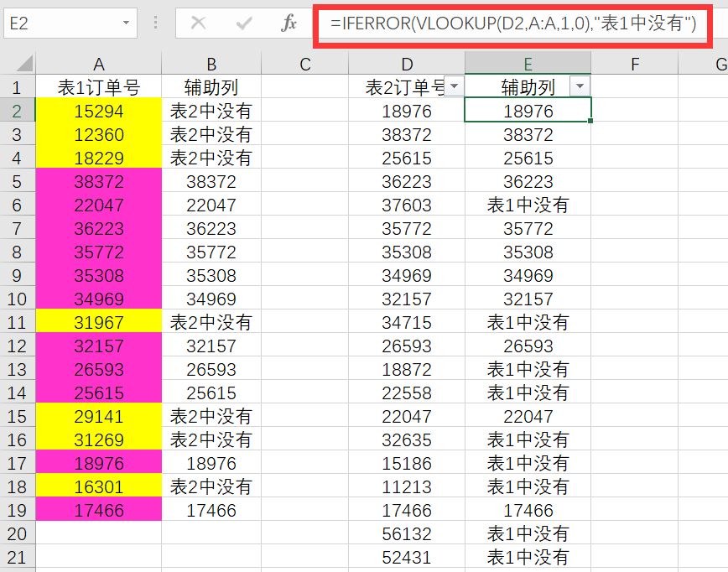
Task: Select cell 52431 in column D
Action: 407,557
